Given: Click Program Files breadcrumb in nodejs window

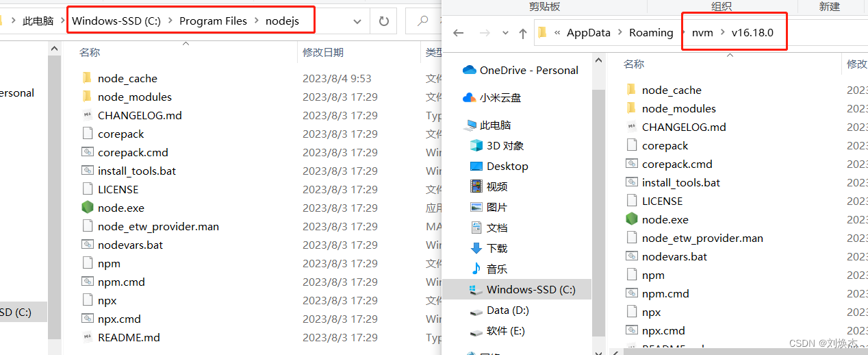Looking at the screenshot, I should coord(213,21).
